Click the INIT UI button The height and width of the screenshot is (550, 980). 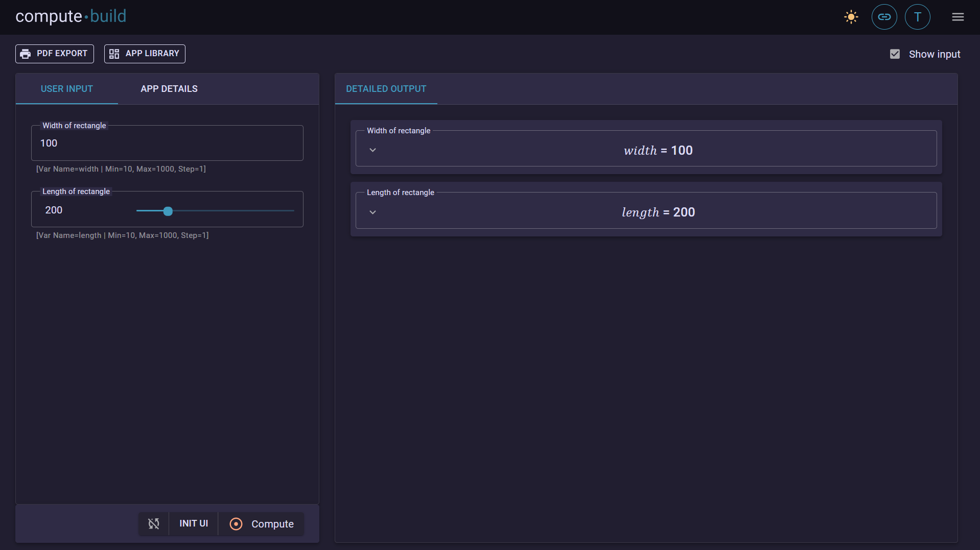coord(194,523)
